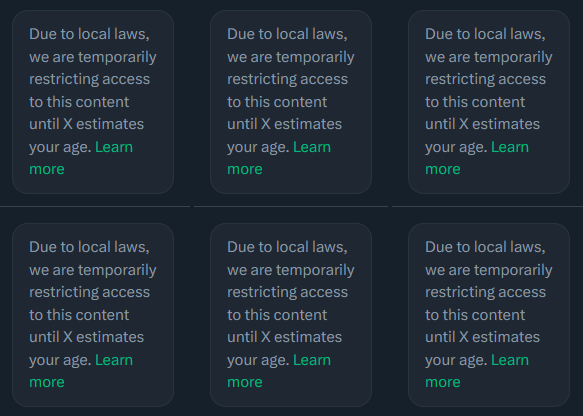This screenshot has width=583, height=416.
Task: Follow Learn more link in bottom-right card
Action: pos(510,360)
